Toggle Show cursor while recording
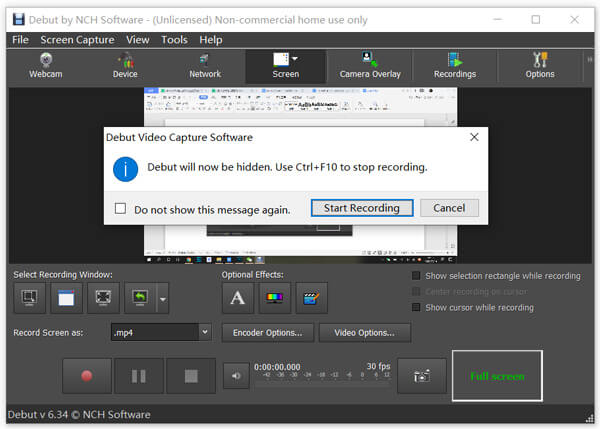Screen dimensions: 600x429 416,307
